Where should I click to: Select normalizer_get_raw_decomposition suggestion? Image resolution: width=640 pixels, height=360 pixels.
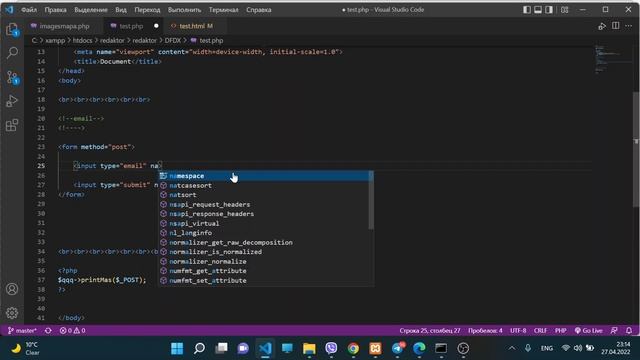click(264, 242)
